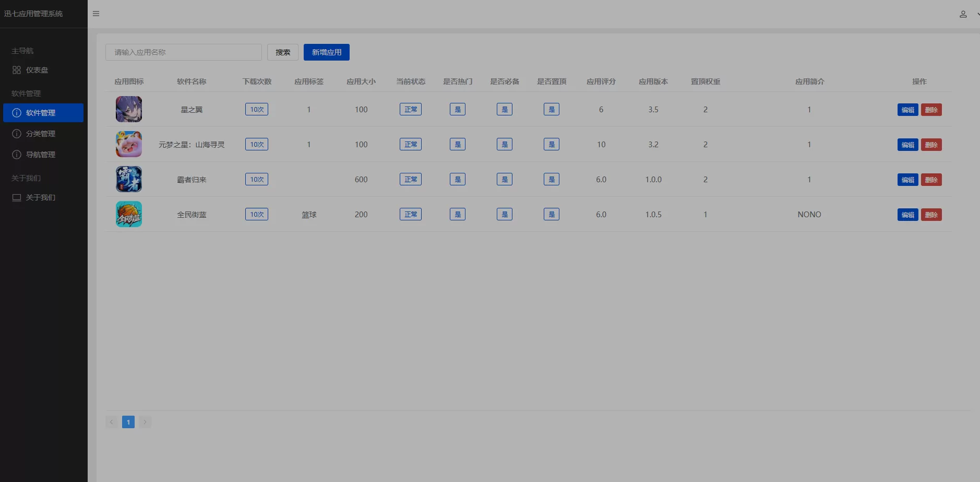Viewport: 980px width, 482px height.
Task: Open the user profile icon menu
Action: tap(963, 14)
